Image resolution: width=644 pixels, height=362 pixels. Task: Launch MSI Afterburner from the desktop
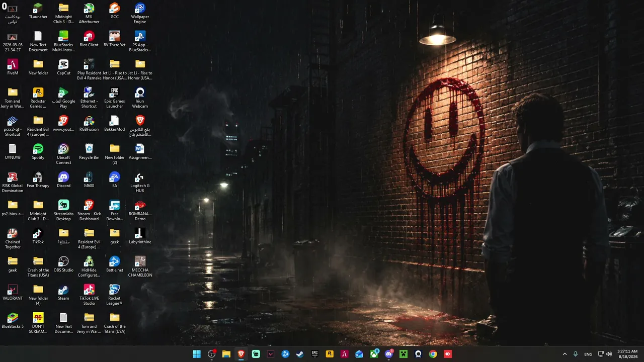click(89, 14)
